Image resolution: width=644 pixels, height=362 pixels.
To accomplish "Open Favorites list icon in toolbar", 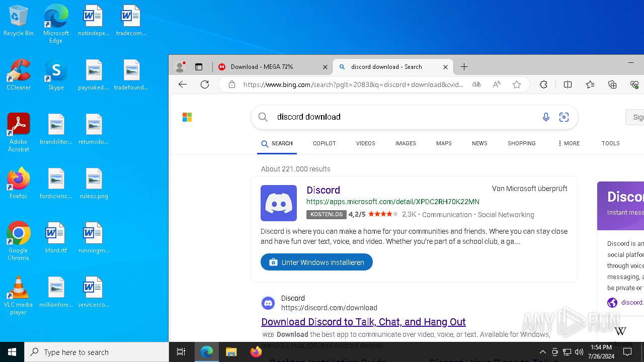I will click(x=590, y=84).
